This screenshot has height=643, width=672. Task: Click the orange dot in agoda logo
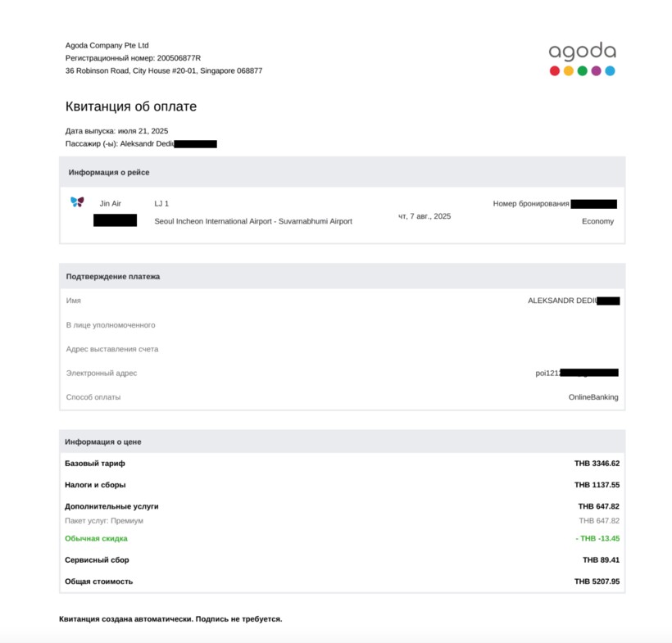[569, 71]
